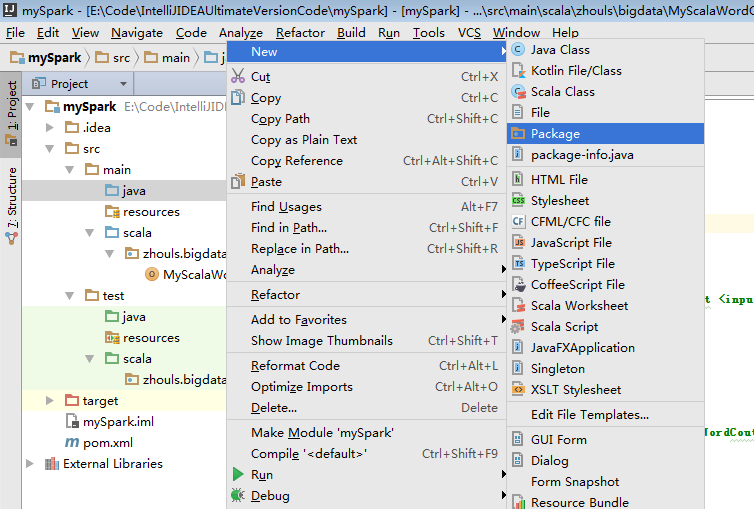The image size is (754, 509).
Task: Open the Refactor menu in menu bar
Action: (301, 33)
